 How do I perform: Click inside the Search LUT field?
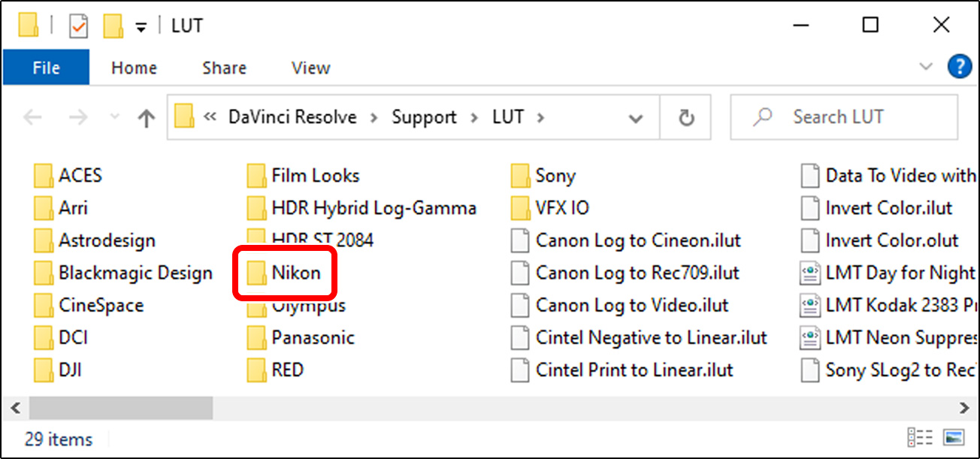pos(842,117)
